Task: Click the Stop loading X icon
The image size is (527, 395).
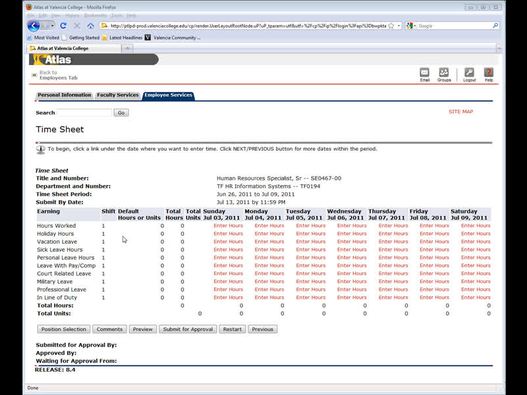Action: coord(77,26)
